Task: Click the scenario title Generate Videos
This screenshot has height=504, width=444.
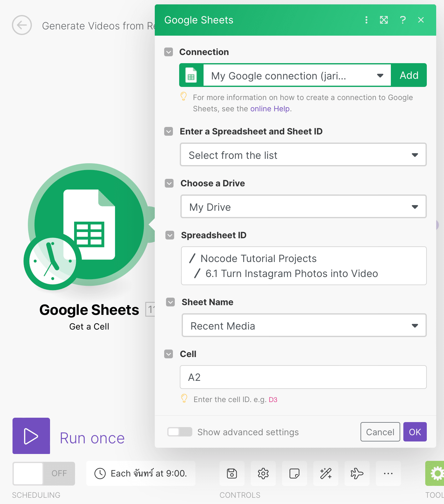Action: click(x=98, y=26)
